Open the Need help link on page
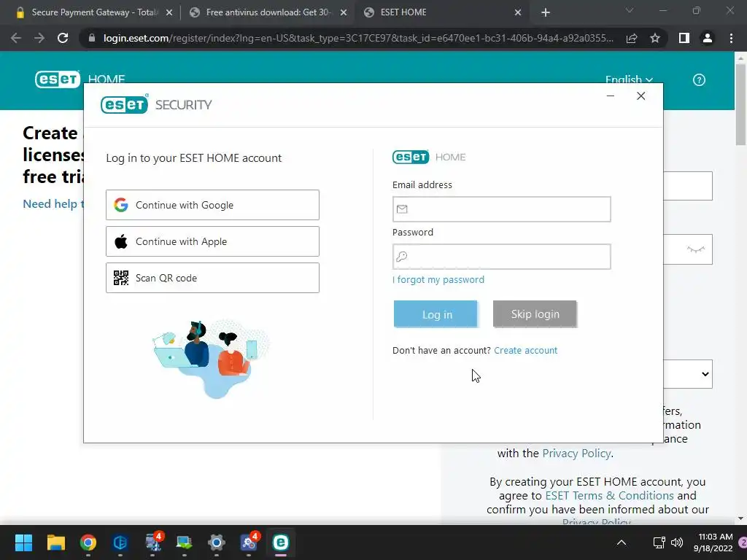 coord(53,204)
